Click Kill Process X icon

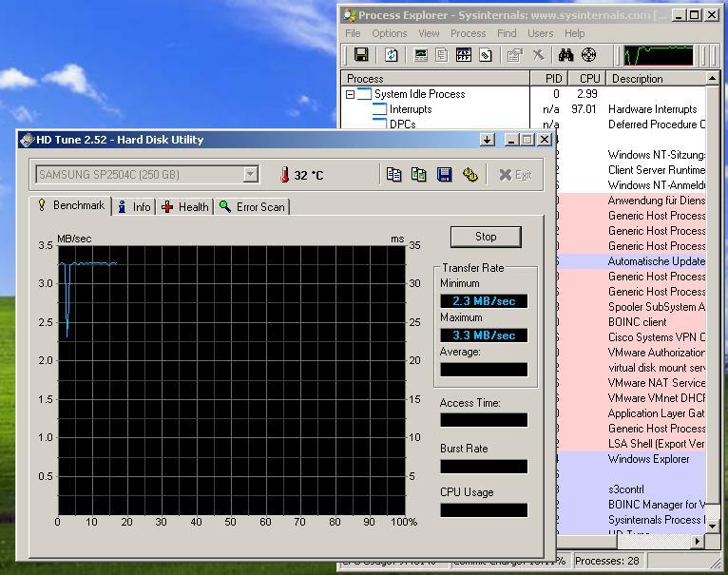(538, 55)
